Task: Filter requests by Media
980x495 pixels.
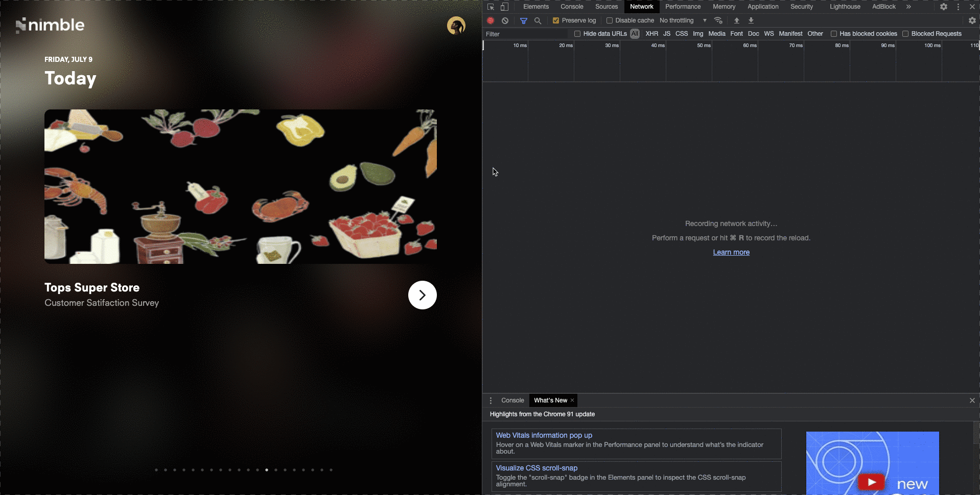Action: (x=717, y=34)
